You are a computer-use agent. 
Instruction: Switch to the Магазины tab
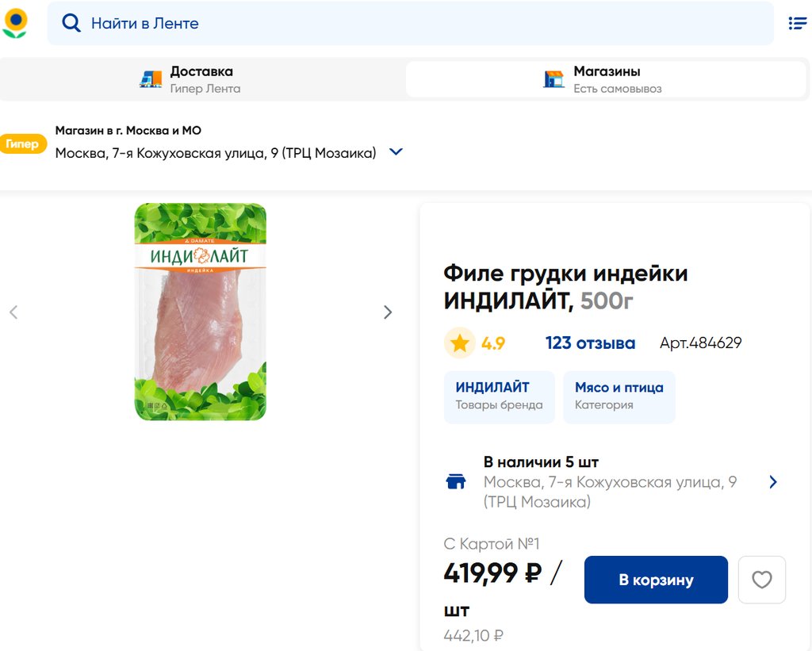(x=606, y=79)
